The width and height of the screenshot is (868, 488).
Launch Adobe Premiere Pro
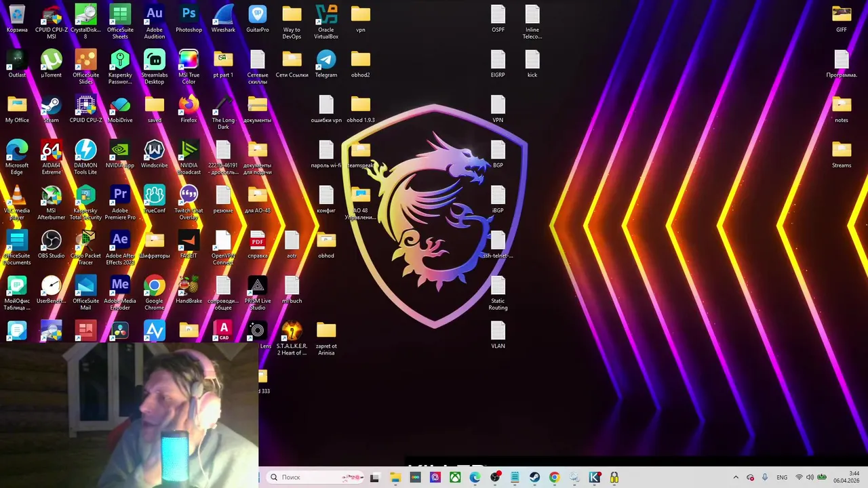tap(120, 203)
